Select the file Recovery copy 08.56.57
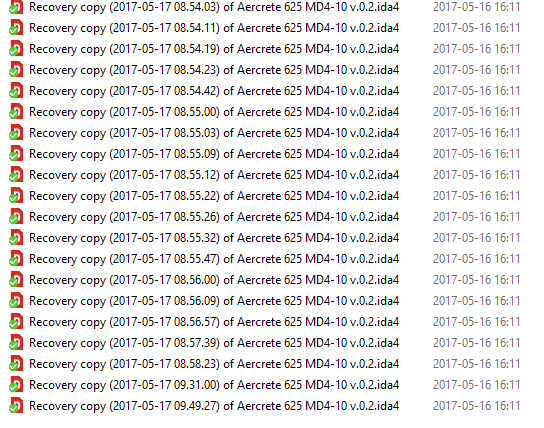The width and height of the screenshot is (544, 428). tap(214, 322)
